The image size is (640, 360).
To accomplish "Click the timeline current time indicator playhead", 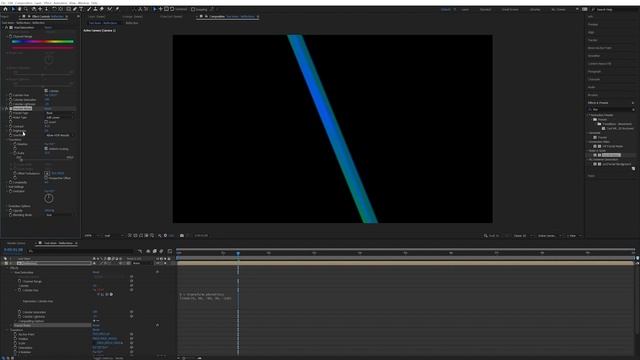I will (x=238, y=253).
